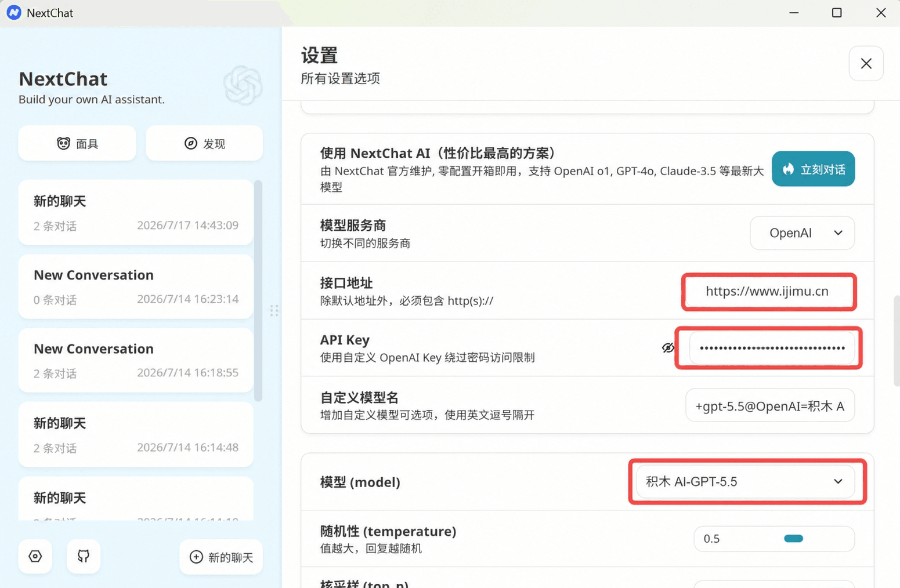Open the GitHub icon link in sidebar

tap(84, 556)
